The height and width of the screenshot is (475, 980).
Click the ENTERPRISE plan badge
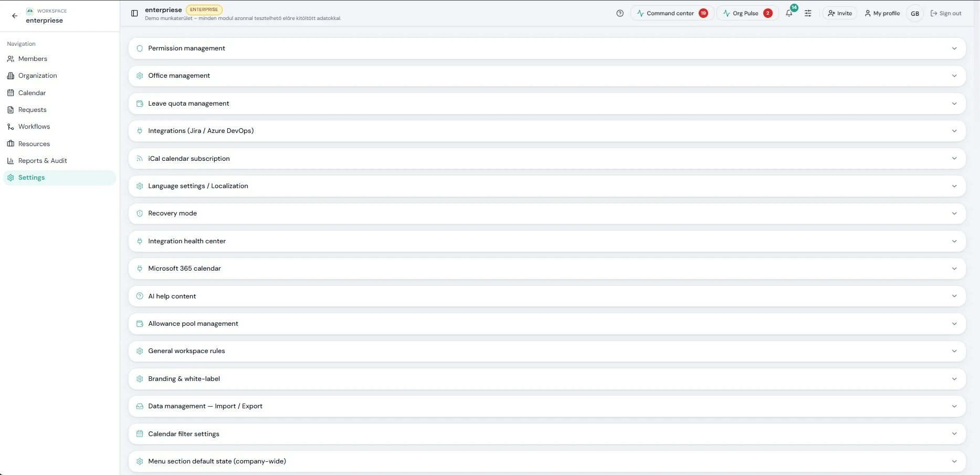pyautogui.click(x=204, y=9)
